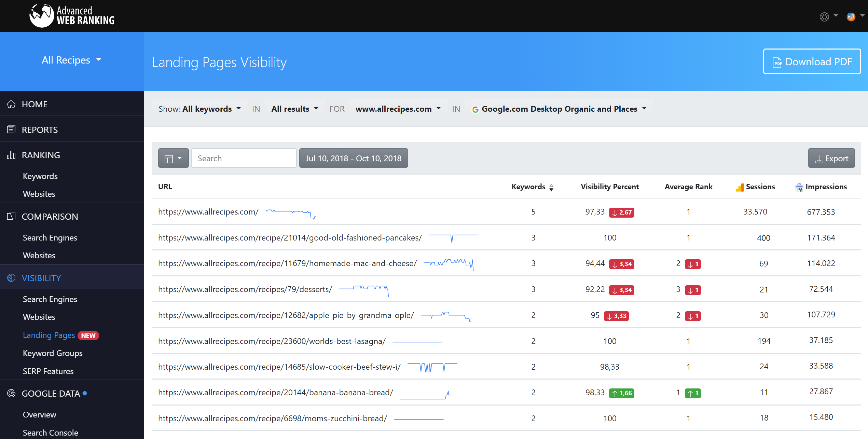This screenshot has height=439, width=868.
Task: Sort by Keywords column arrows
Action: [x=551, y=187]
